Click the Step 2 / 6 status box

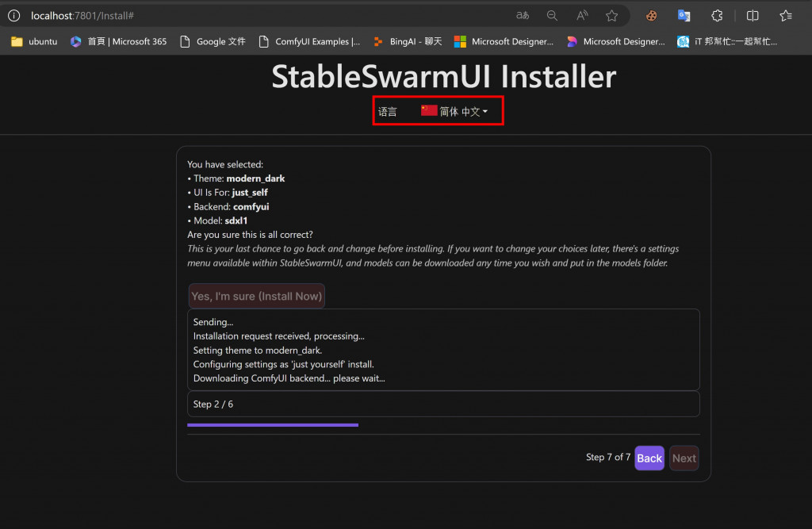[x=443, y=404]
